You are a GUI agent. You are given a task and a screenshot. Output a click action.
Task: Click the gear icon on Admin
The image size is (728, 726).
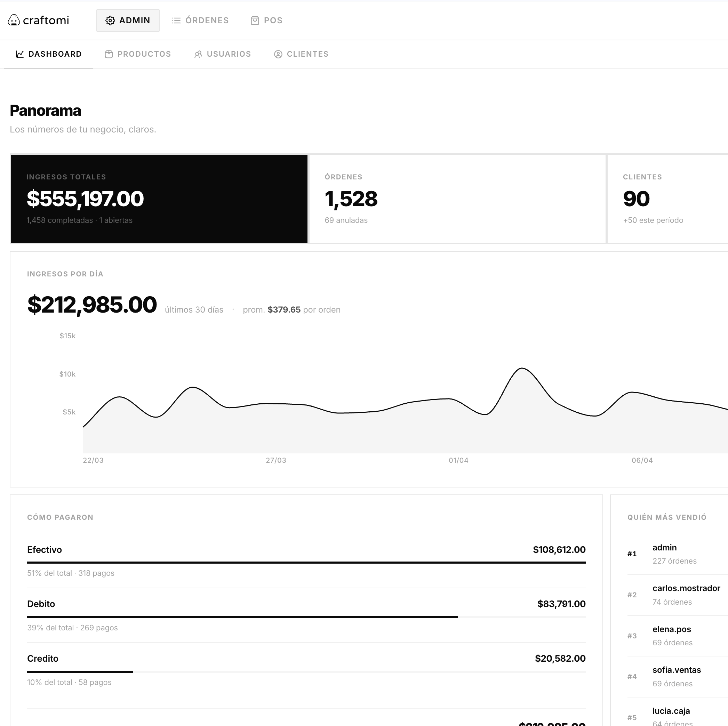pyautogui.click(x=110, y=21)
